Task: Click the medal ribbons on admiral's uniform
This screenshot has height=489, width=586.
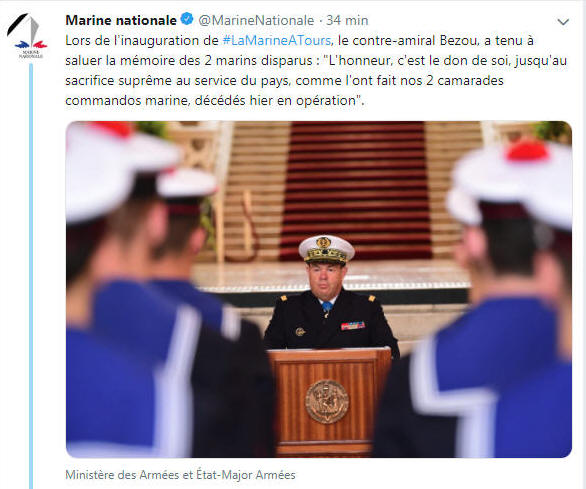Action: (352, 326)
